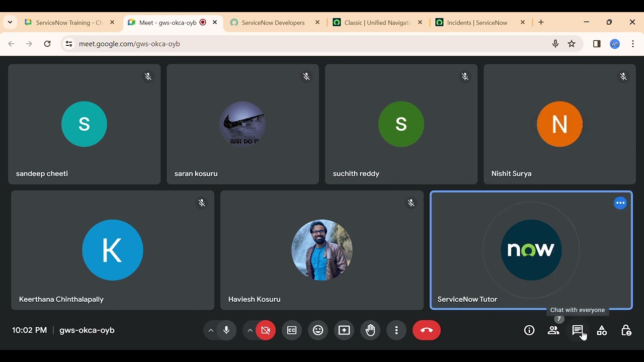644x362 pixels.
Task: Go back in browser
Action: 11,44
